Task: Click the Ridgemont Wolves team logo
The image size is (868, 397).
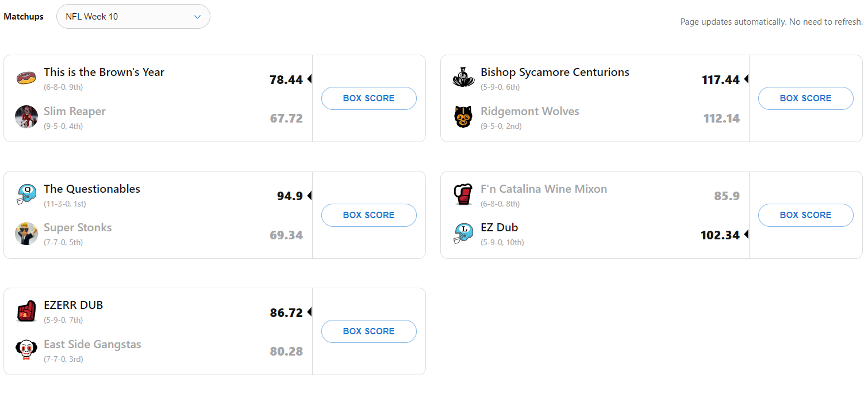Action: [463, 117]
